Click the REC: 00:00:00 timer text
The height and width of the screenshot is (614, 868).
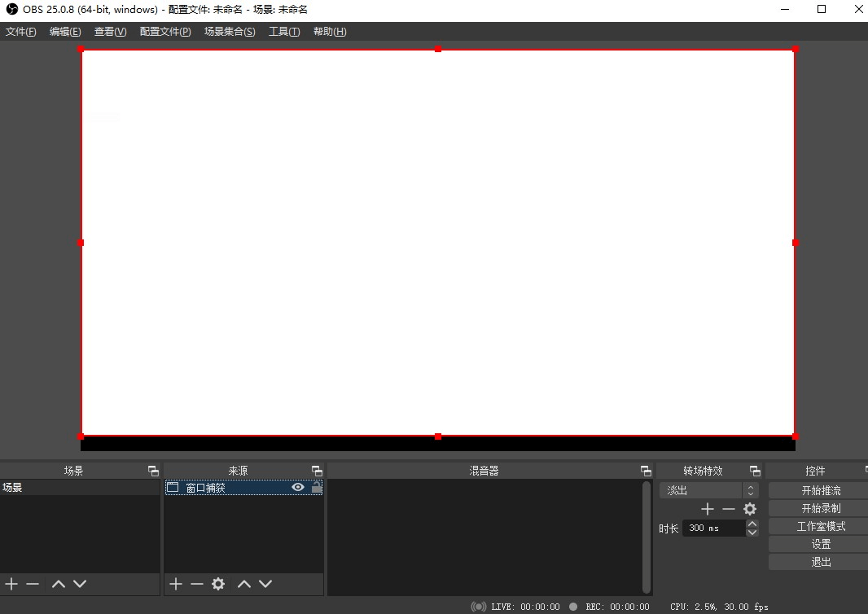pyautogui.click(x=617, y=607)
